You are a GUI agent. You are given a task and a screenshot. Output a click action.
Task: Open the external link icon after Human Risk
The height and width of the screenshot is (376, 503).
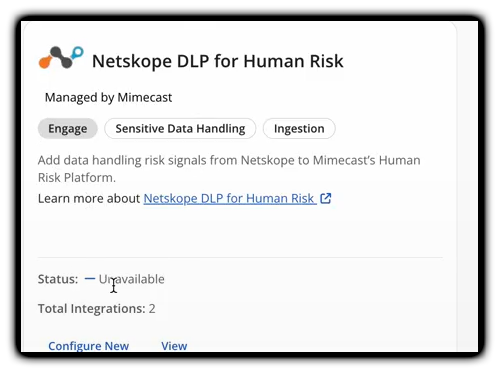326,198
